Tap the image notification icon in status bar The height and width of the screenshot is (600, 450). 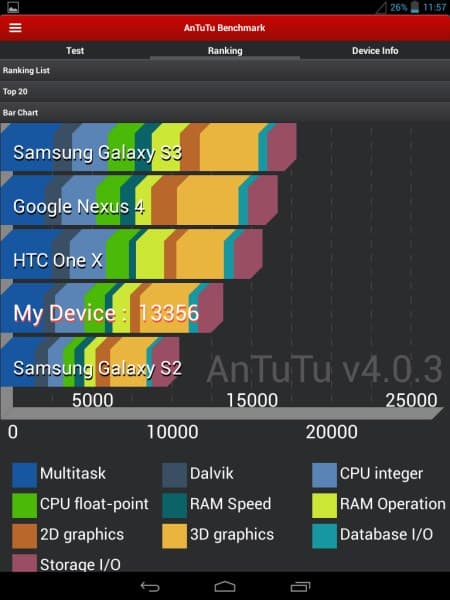click(13, 7)
